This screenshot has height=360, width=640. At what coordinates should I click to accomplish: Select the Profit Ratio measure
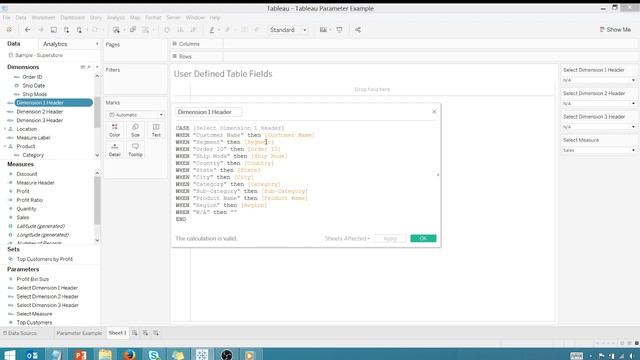[x=29, y=200]
